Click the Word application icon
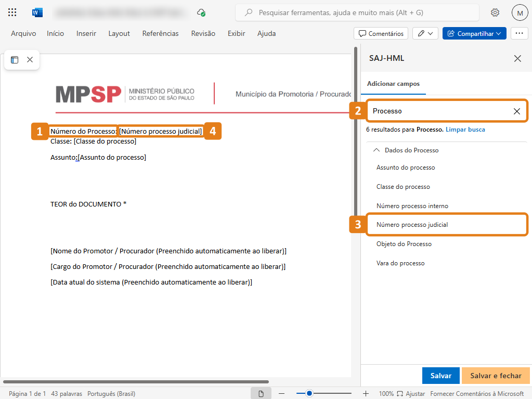The width and height of the screenshot is (532, 399). (x=37, y=12)
